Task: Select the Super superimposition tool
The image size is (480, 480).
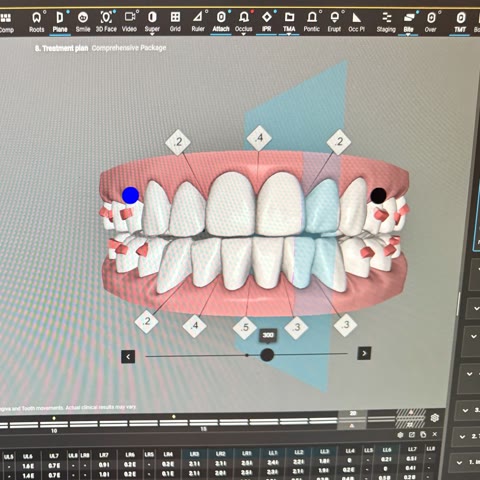Action: [152, 22]
